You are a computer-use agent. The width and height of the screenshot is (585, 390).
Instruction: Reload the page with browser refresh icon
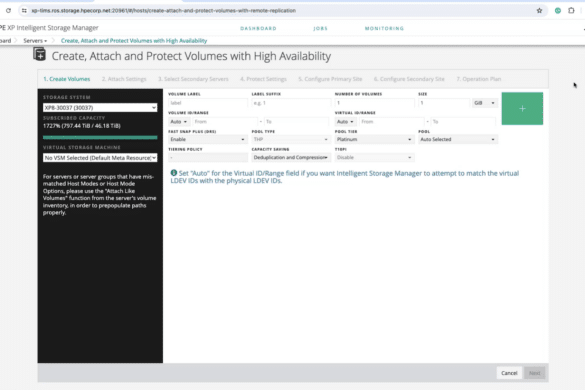[x=8, y=10]
